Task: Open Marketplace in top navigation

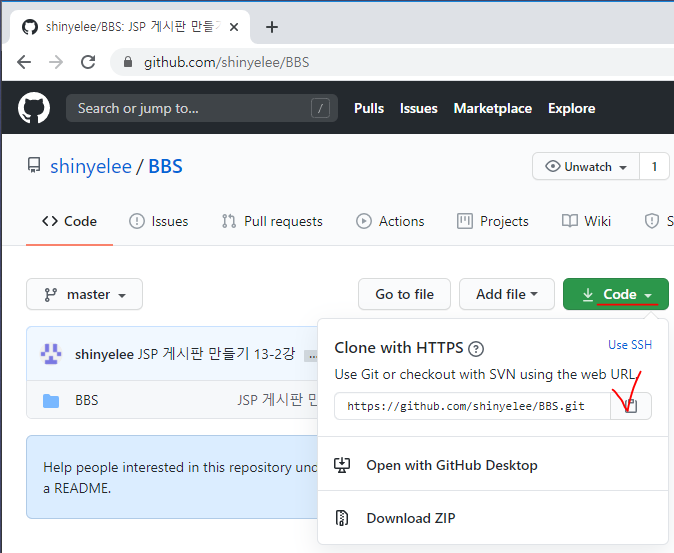Action: (x=493, y=108)
